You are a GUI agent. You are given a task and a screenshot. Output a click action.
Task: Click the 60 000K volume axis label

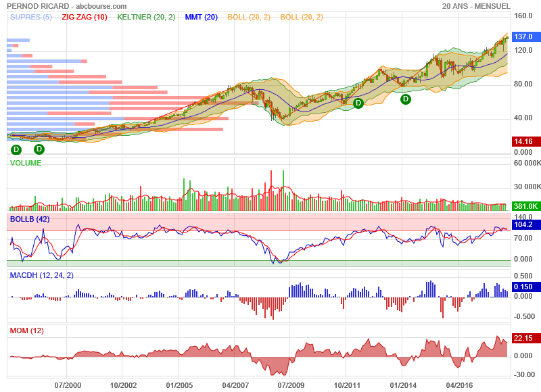coord(527,163)
